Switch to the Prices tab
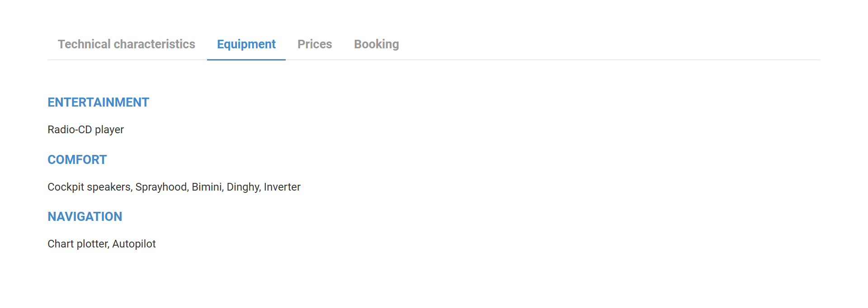The width and height of the screenshot is (868, 308). pyautogui.click(x=315, y=44)
